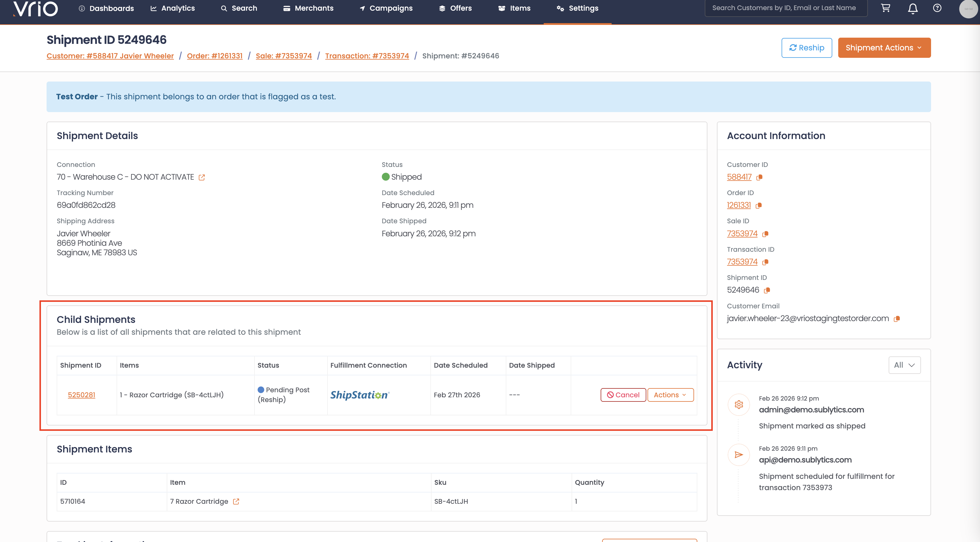Open Warehouse C connection external link
The height and width of the screenshot is (542, 980).
point(202,177)
